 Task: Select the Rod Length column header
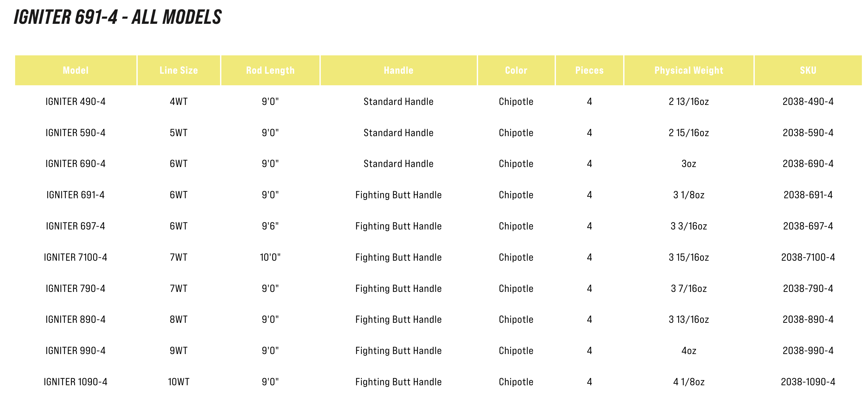click(270, 70)
